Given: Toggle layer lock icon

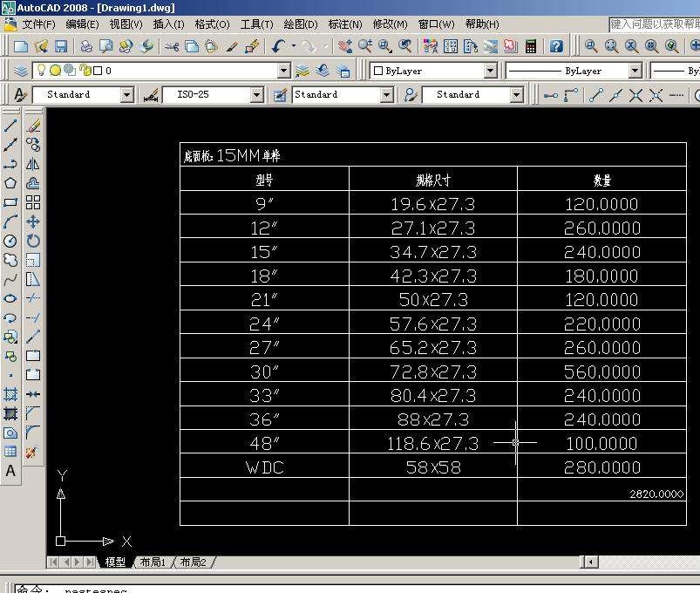Looking at the screenshot, I should point(85,70).
